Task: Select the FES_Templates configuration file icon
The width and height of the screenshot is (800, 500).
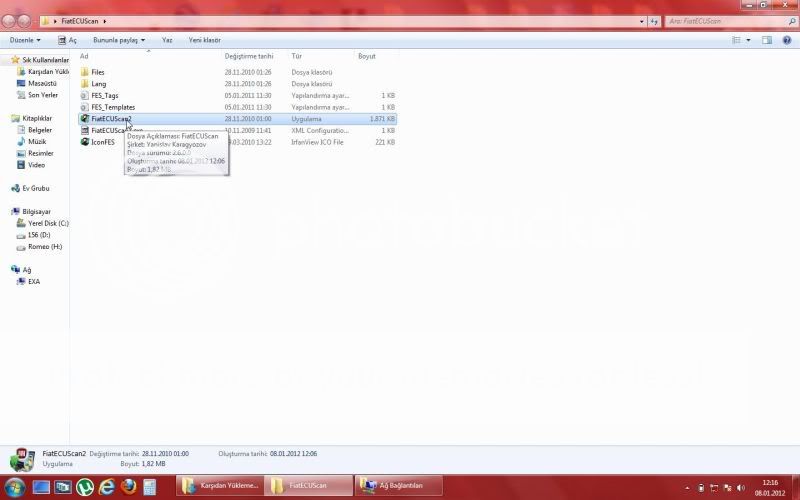Action: tap(85, 107)
